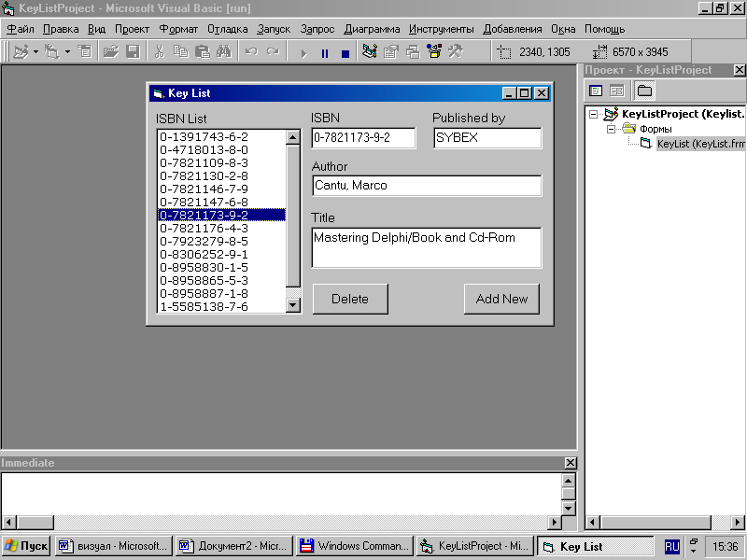Click the Published by field with SYBEX
Screen dimensions: 747x560
click(x=487, y=138)
